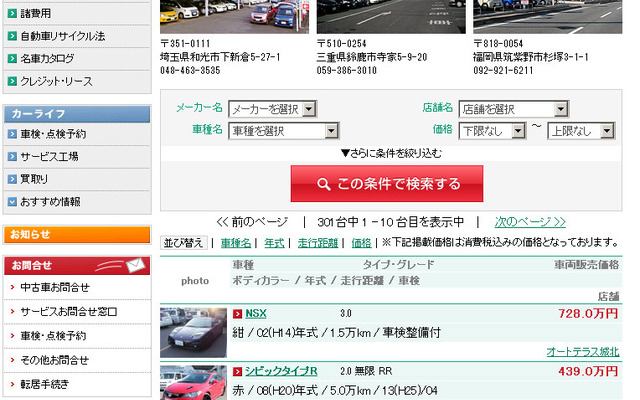Screen dimensions: 640x400
Task: Click the 439.0万円 price
Action: (588, 371)
